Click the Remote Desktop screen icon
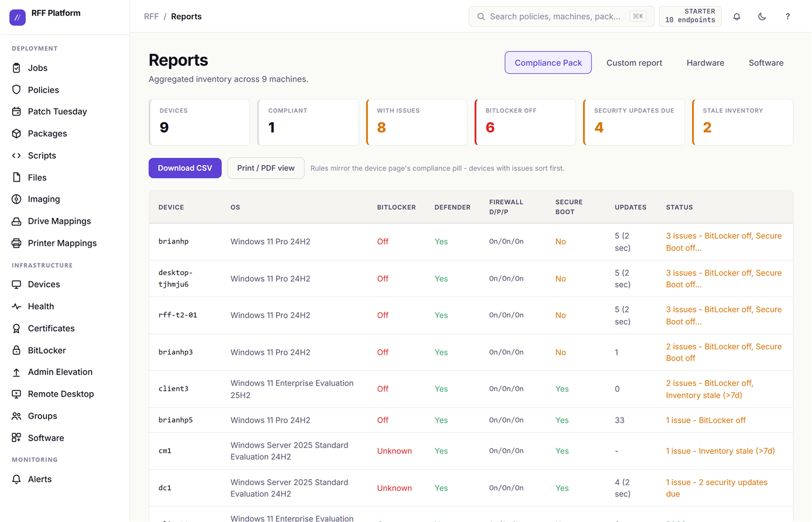Viewport: 812px width, 522px height. [16, 394]
